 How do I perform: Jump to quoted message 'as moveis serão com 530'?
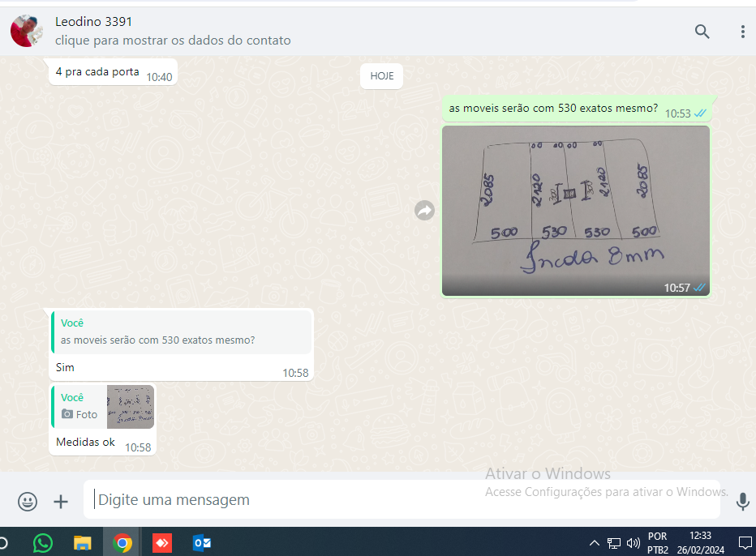coord(181,331)
